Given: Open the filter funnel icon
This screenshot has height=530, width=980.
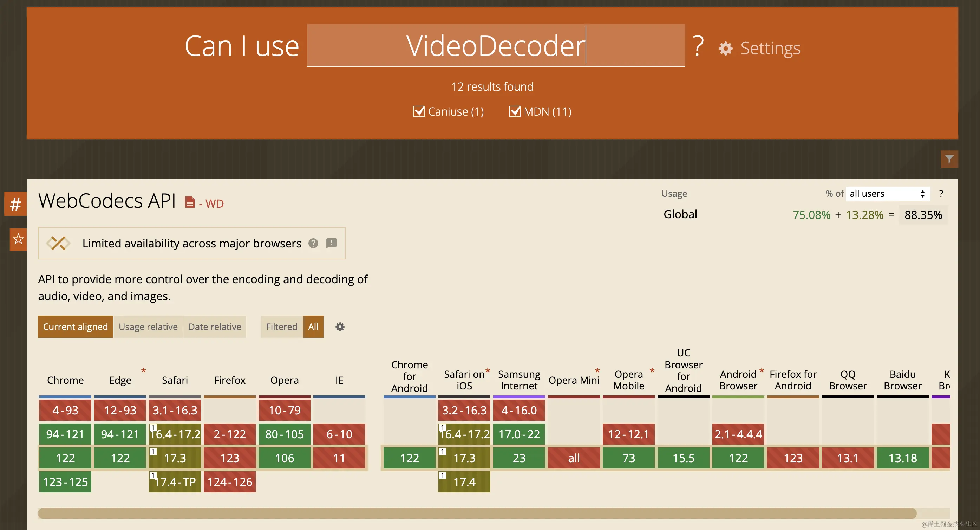Looking at the screenshot, I should coord(949,159).
